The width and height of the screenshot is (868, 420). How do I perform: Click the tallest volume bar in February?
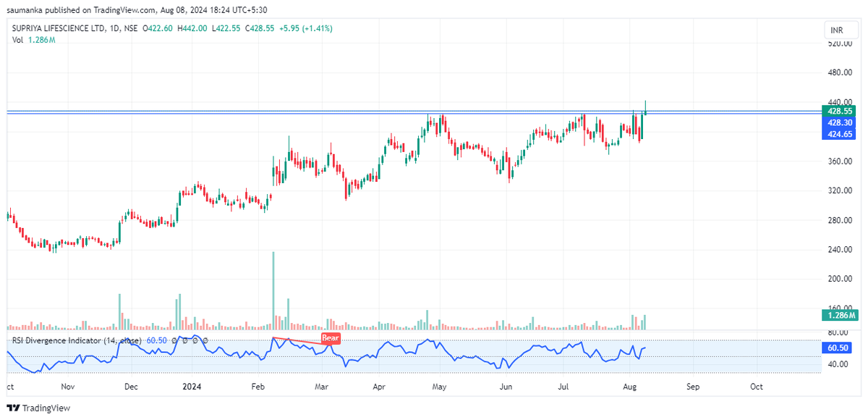(273, 291)
